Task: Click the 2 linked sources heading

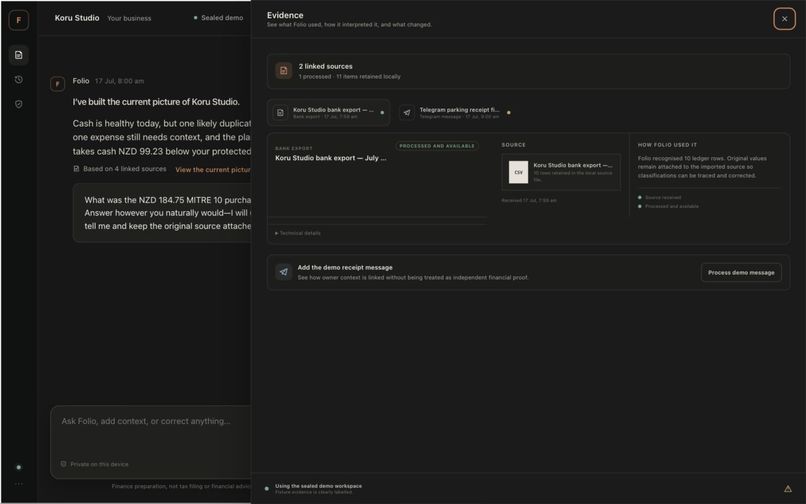Action: (x=325, y=66)
